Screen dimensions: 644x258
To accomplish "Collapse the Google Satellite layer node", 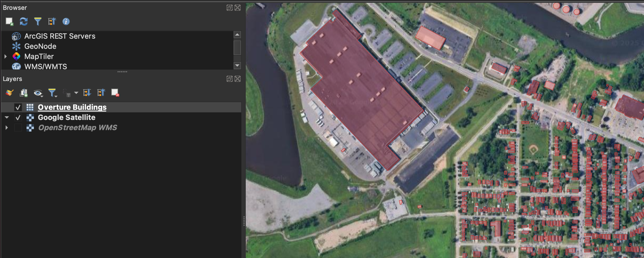I will coord(7,117).
